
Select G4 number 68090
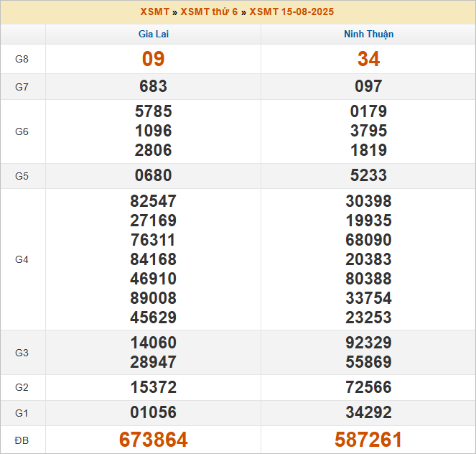click(x=368, y=240)
